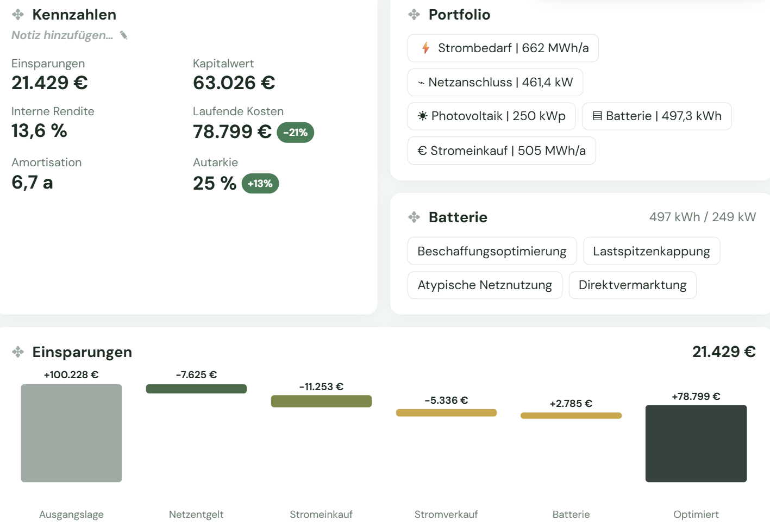Click the 497 kWh / 249 kW text

click(x=703, y=217)
